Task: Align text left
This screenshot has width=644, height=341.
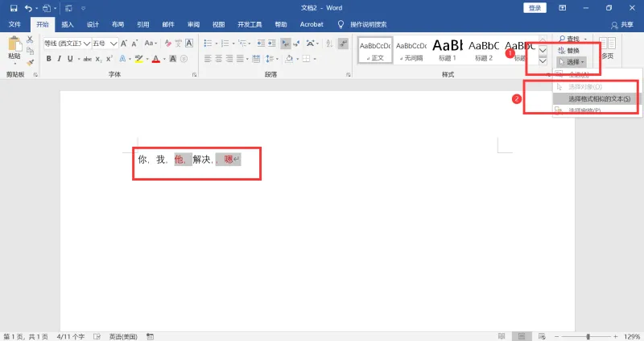Action: click(208, 59)
